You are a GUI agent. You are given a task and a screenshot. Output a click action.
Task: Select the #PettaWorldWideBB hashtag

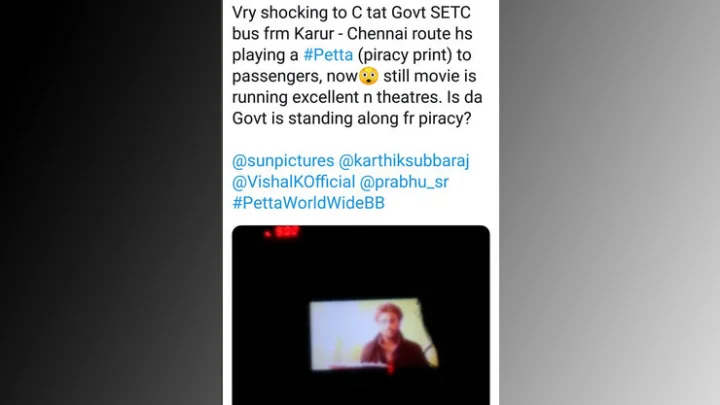(x=308, y=203)
